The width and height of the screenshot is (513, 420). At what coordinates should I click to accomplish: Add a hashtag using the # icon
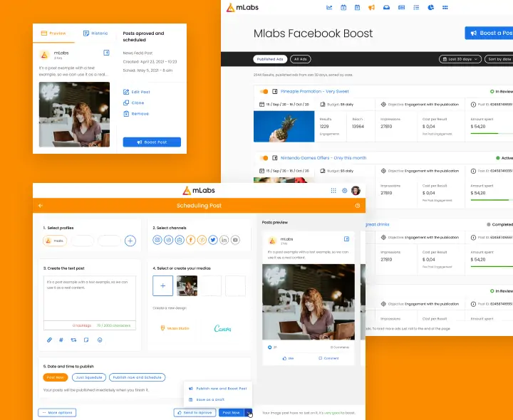point(61,340)
